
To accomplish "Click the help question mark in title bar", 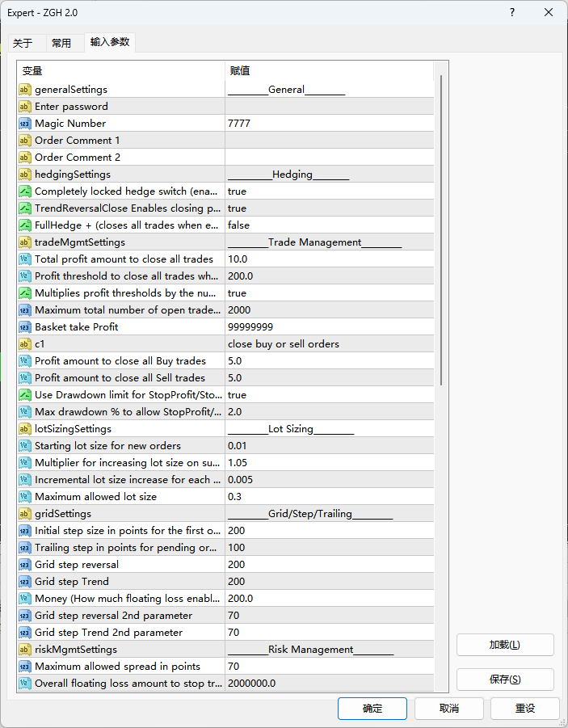I will (512, 13).
